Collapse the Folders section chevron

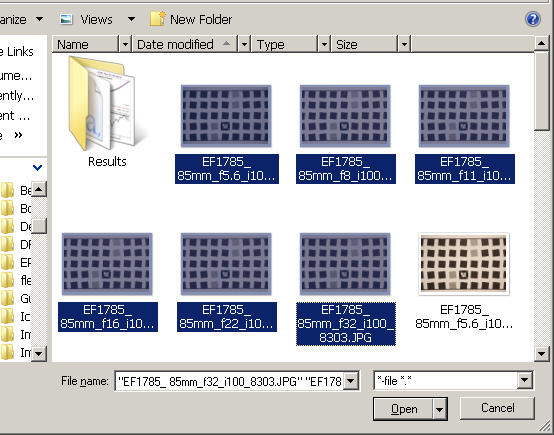click(x=37, y=167)
